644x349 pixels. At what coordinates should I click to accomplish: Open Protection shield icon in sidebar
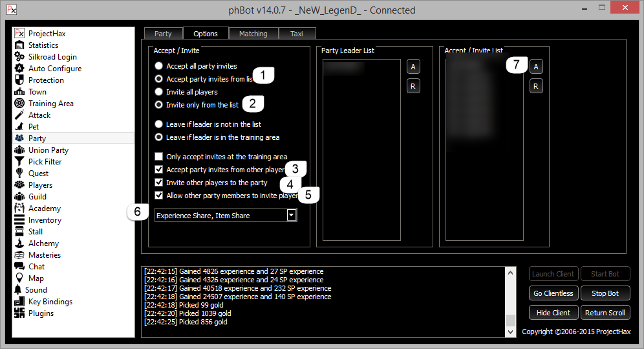click(19, 80)
